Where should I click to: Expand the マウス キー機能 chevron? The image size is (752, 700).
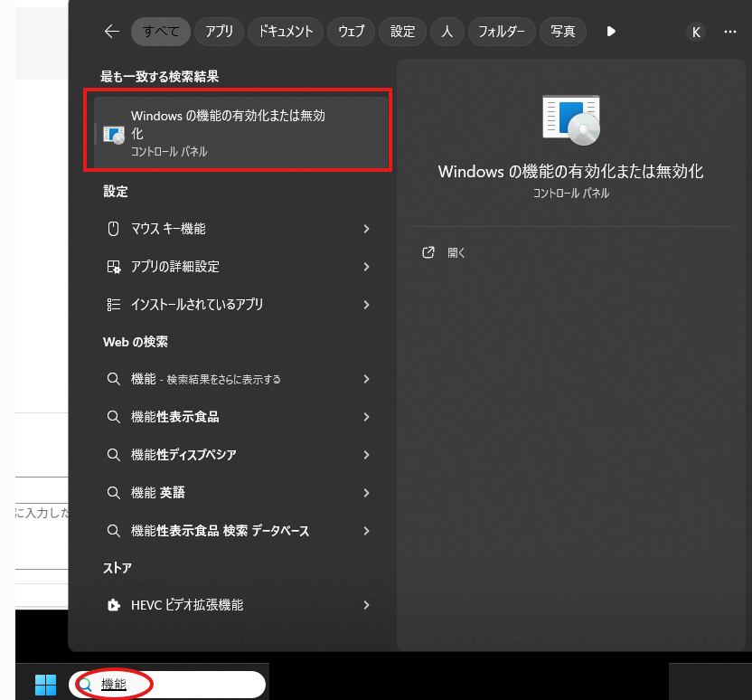pyautogui.click(x=366, y=229)
